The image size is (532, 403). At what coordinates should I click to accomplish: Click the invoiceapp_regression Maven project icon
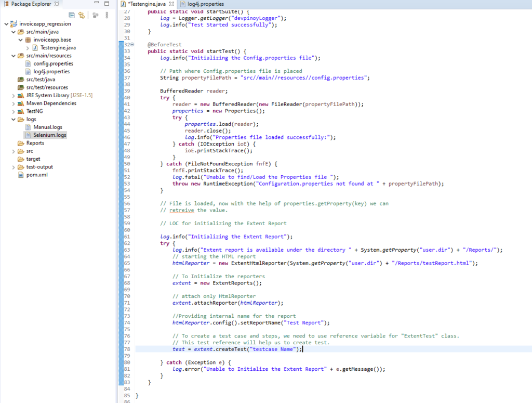[14, 24]
